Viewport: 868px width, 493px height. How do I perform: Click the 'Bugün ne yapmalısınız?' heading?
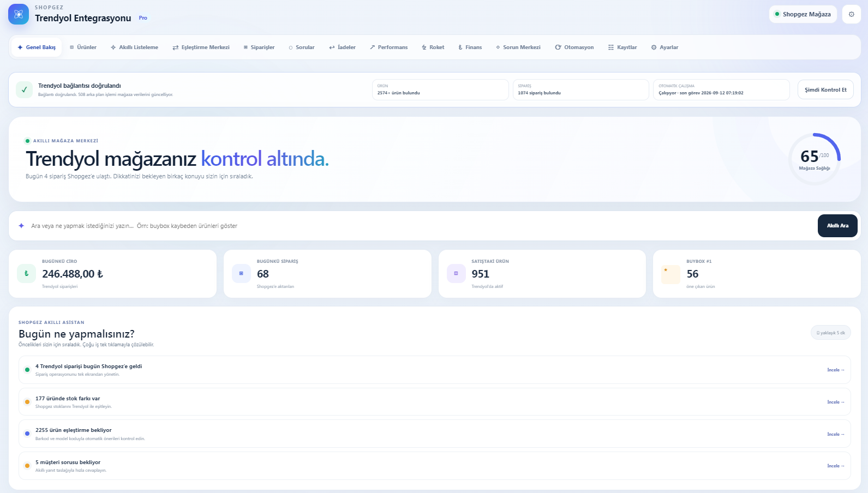click(76, 334)
